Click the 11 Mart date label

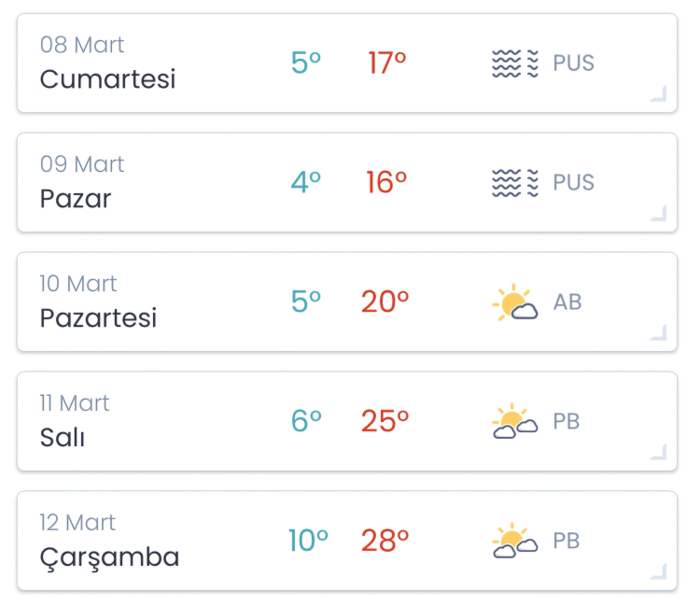coord(75,403)
